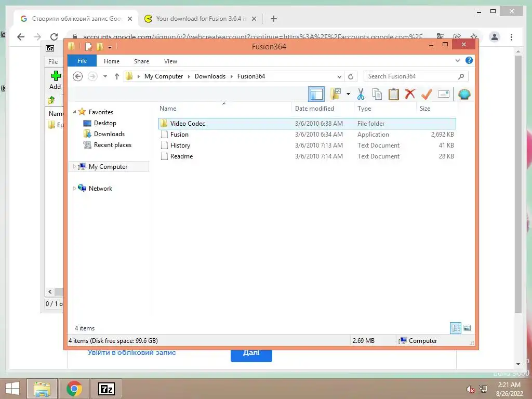The height and width of the screenshot is (399, 532).
Task: Select My Computer in navigation pane
Action: click(x=108, y=167)
